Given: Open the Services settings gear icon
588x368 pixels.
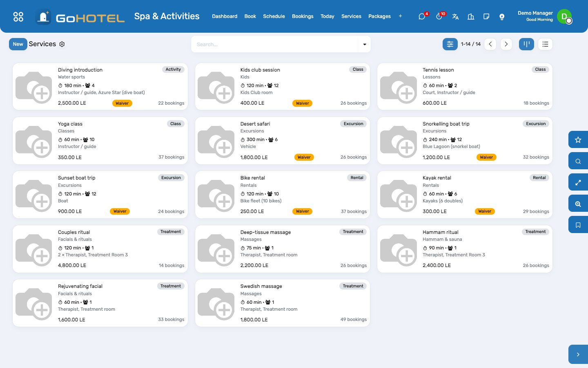Looking at the screenshot, I should [62, 44].
